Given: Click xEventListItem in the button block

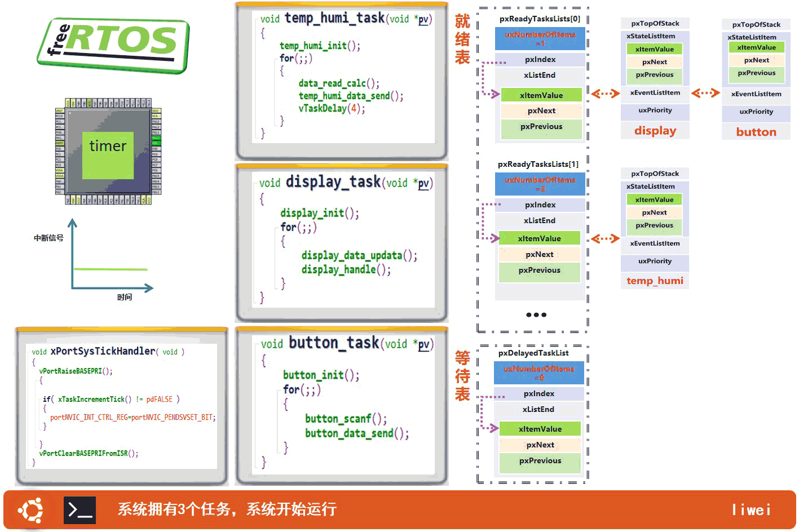Looking at the screenshot, I should pyautogui.click(x=756, y=94).
